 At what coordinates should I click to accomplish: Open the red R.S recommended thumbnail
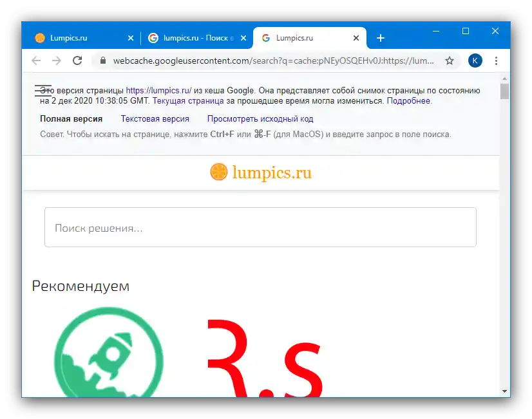click(x=265, y=358)
